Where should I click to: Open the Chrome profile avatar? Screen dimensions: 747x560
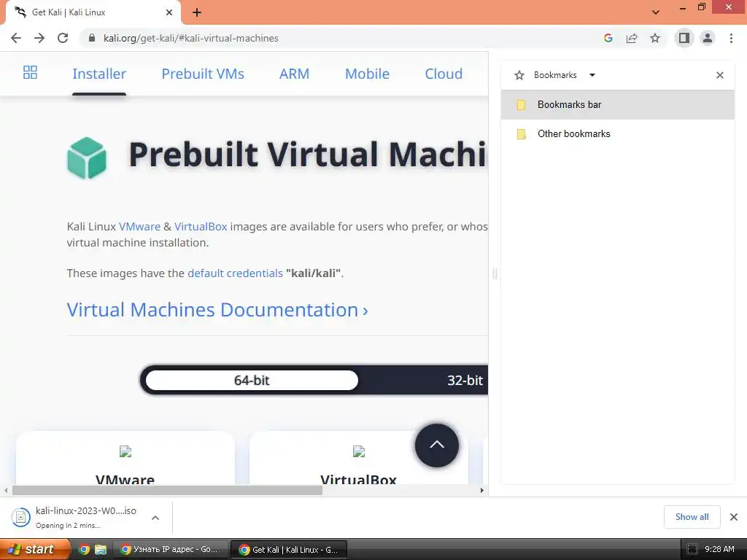tap(708, 38)
